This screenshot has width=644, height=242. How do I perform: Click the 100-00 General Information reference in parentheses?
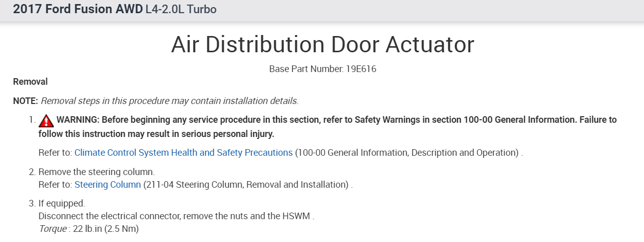pos(407,152)
